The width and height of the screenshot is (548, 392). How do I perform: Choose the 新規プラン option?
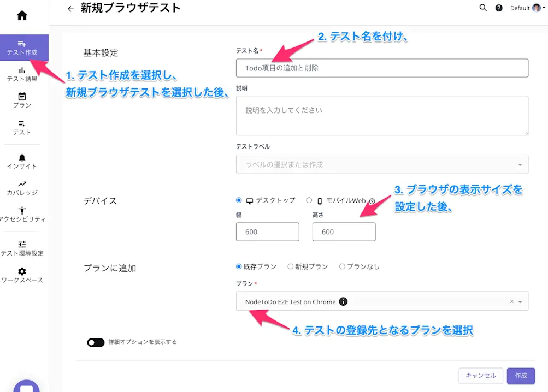tap(290, 266)
